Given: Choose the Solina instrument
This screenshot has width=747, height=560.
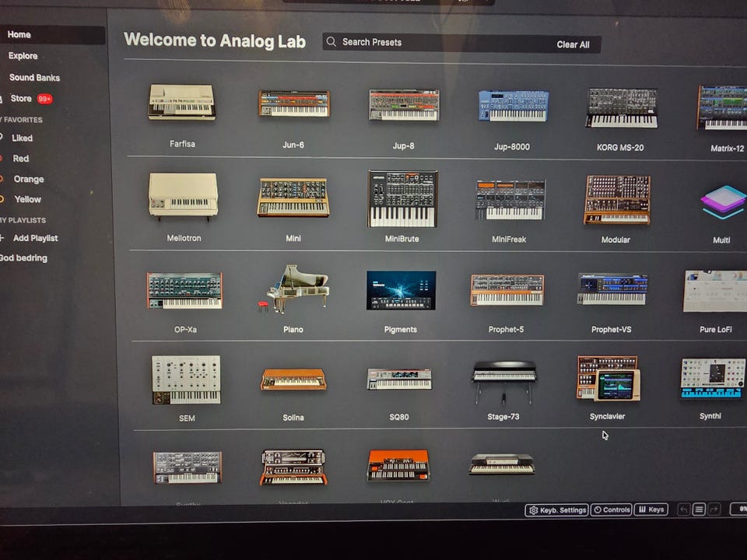Looking at the screenshot, I should pyautogui.click(x=293, y=380).
